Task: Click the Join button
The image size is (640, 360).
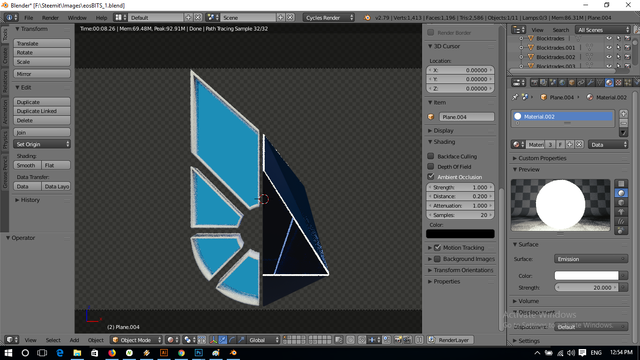Action: [42, 132]
